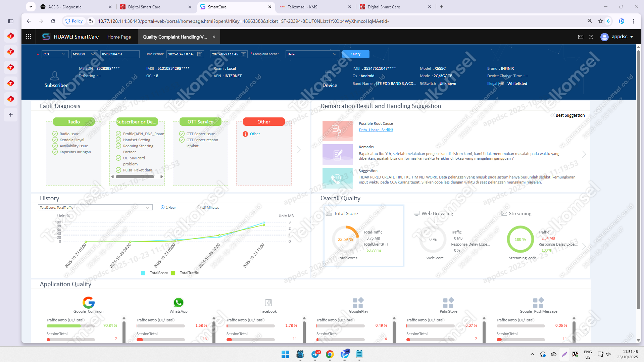Click the Google_PushMessage app icon
The width and height of the screenshot is (644, 362).
click(538, 303)
